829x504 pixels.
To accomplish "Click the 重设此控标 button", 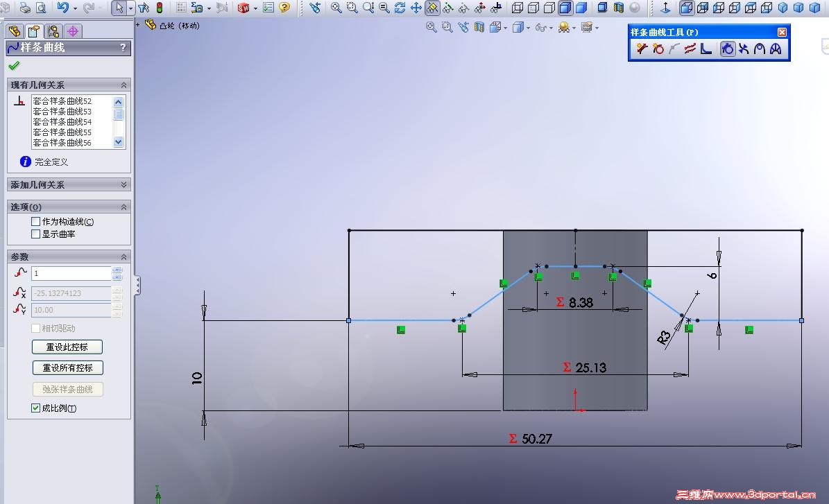I will [67, 347].
